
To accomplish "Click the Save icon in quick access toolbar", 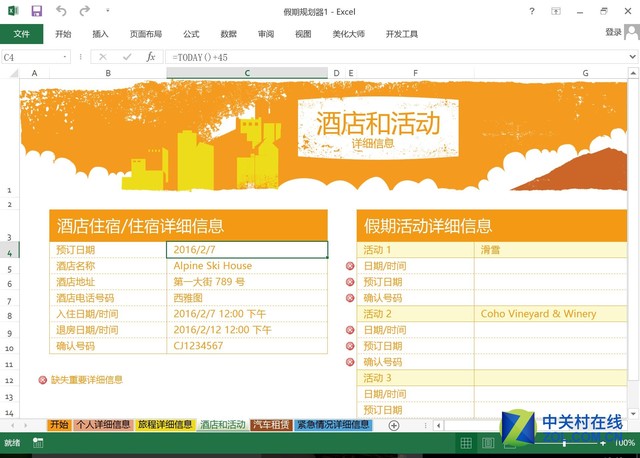I will (x=37, y=11).
